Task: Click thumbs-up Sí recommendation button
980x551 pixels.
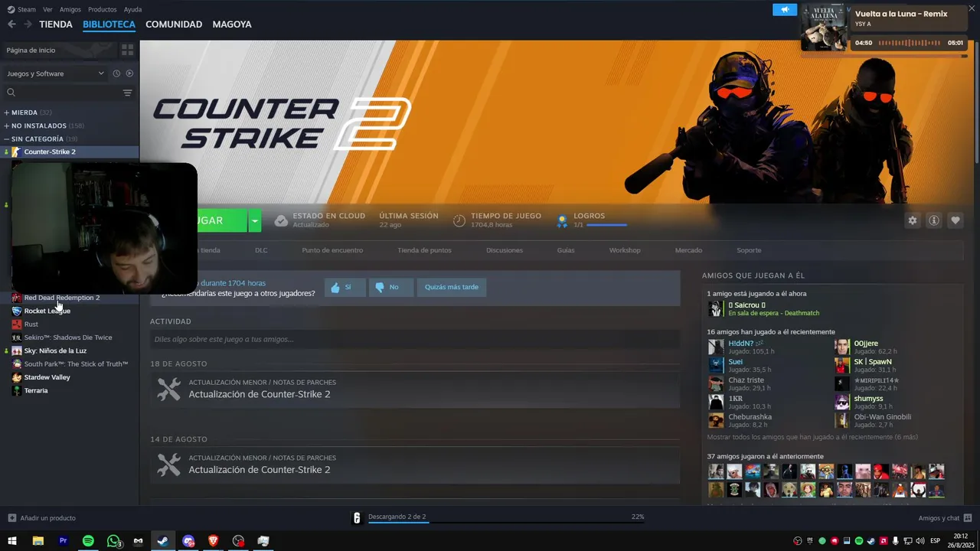Action: coord(345,287)
